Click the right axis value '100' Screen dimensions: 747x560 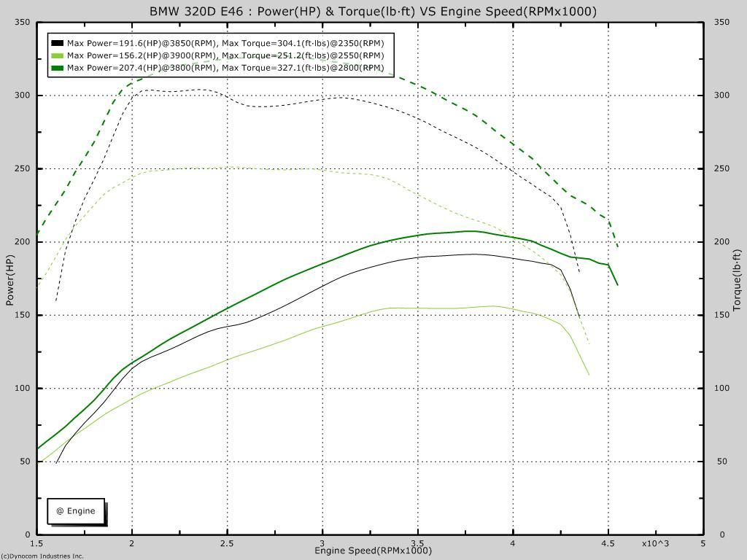coord(721,388)
